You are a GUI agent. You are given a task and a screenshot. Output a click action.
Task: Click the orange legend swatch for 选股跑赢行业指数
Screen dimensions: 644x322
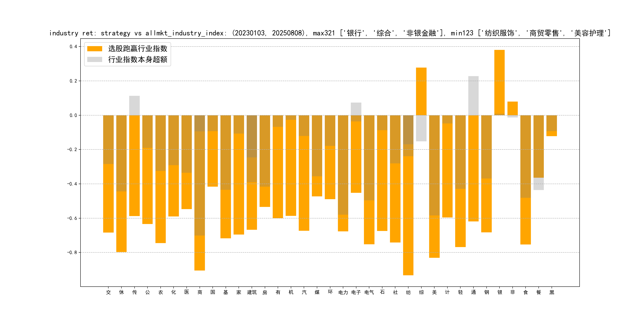pos(94,48)
